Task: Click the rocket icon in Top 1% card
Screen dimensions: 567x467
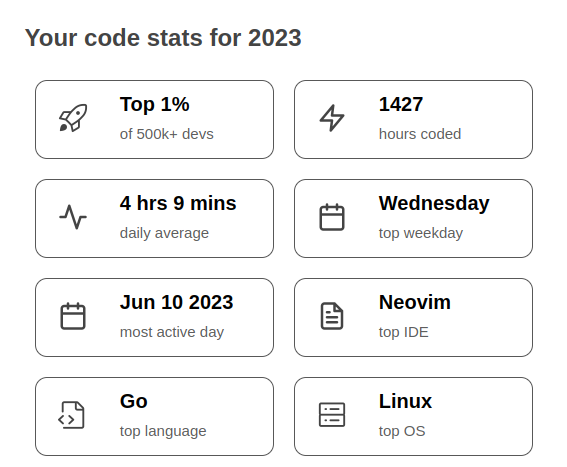Action: pos(73,118)
